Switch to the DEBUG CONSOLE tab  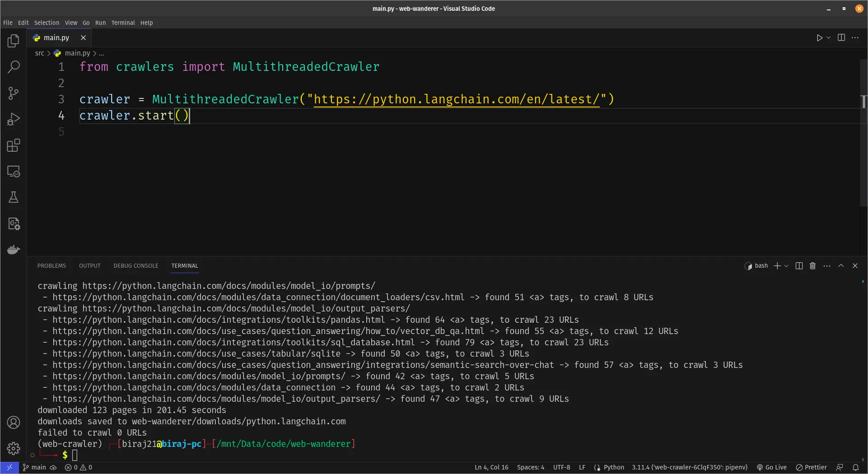[x=136, y=266]
